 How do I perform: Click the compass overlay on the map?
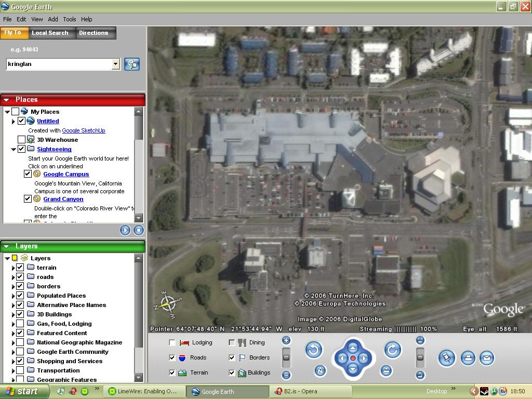[168, 304]
